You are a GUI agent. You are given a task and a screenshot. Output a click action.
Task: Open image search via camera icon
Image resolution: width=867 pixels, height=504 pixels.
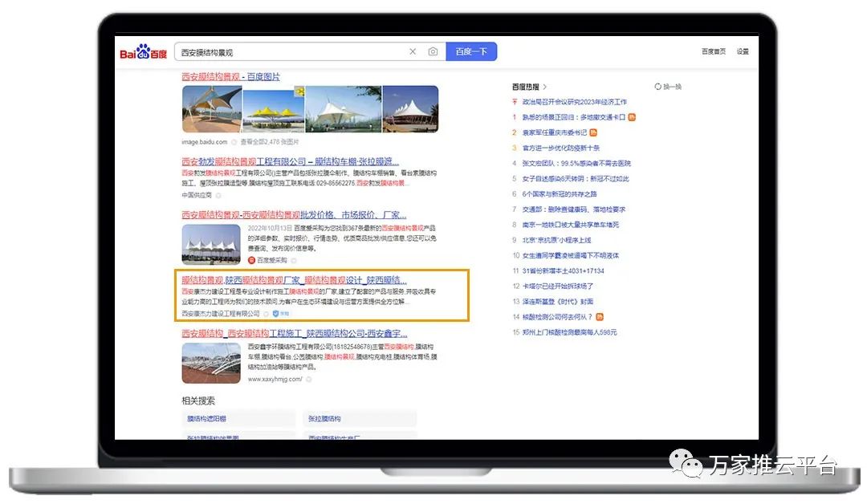tap(433, 52)
